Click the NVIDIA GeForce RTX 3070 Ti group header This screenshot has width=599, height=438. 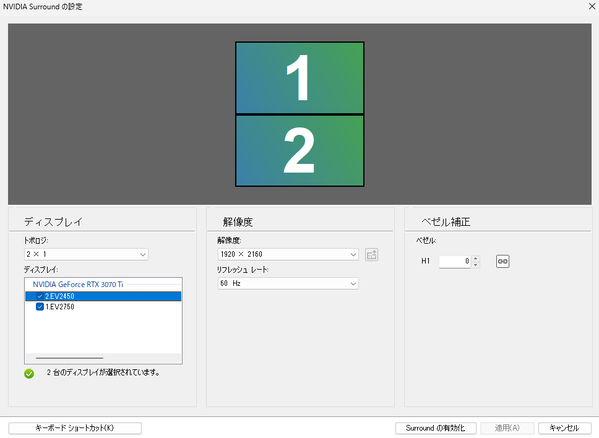pos(78,284)
